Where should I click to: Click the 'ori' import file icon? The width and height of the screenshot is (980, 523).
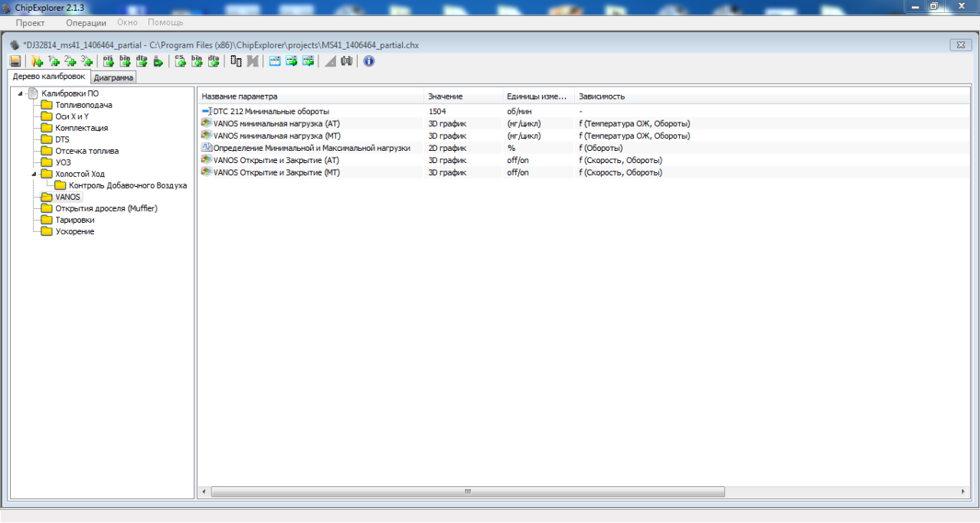click(x=108, y=61)
